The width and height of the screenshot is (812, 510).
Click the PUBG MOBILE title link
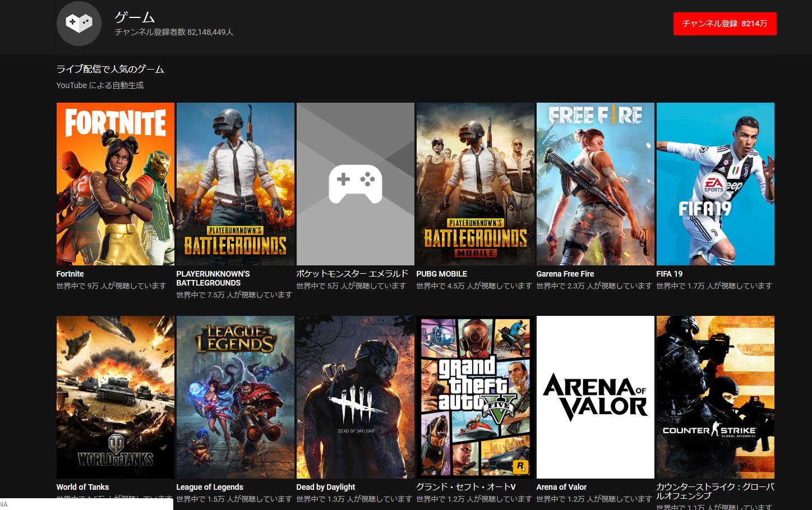tap(442, 274)
